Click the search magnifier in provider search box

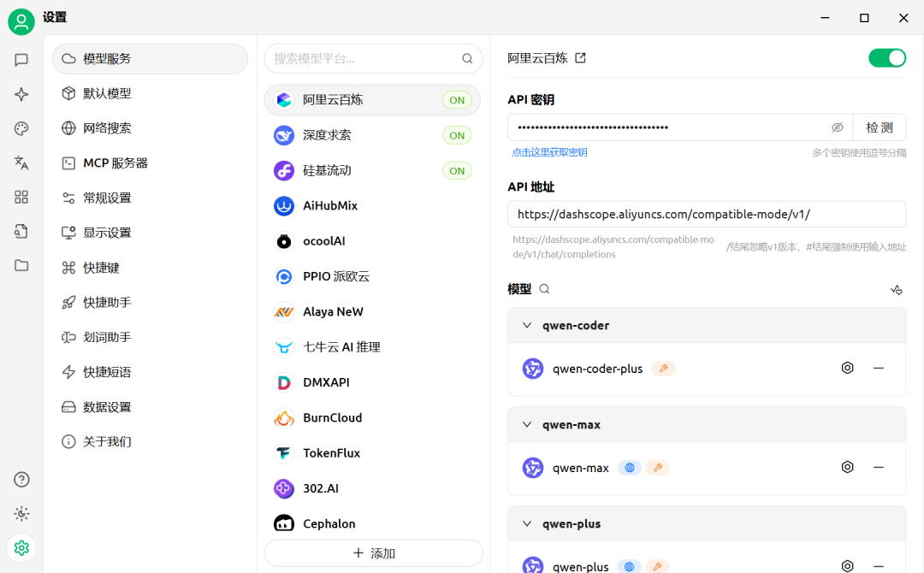tap(467, 58)
